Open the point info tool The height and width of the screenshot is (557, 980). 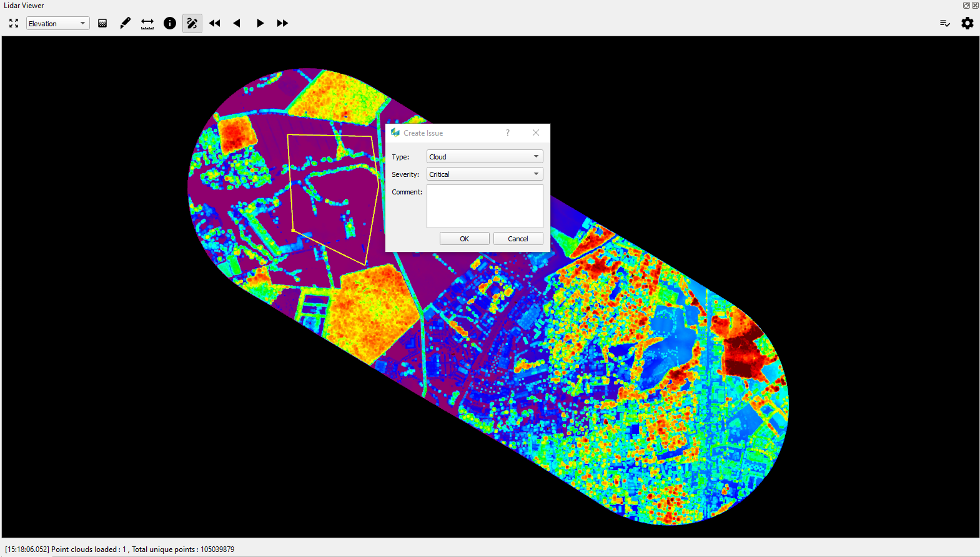pos(170,23)
